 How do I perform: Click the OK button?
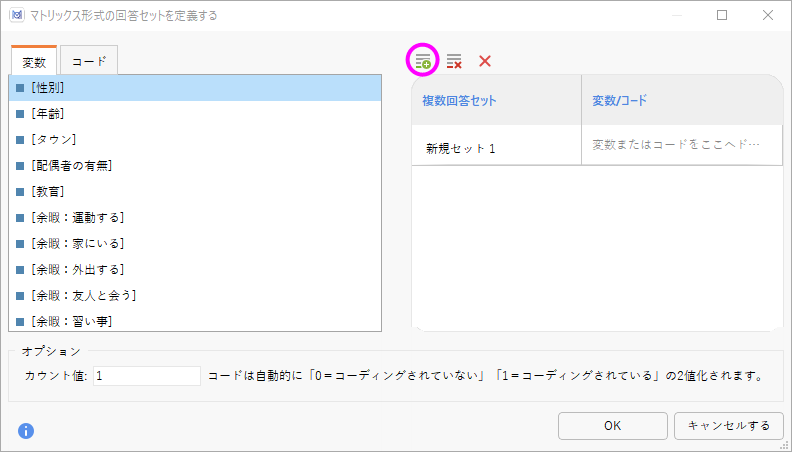point(613,426)
